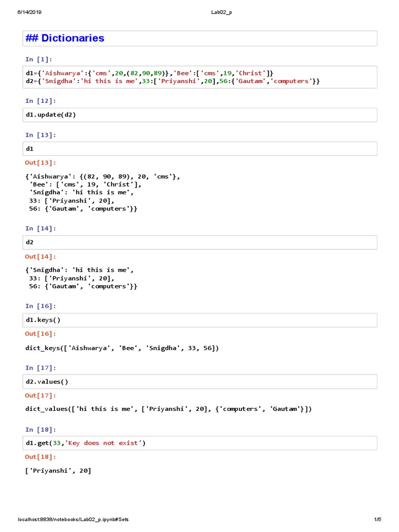Select the dict_values output text
Image resolution: width=399 pixels, height=532 pixels.
point(168,409)
